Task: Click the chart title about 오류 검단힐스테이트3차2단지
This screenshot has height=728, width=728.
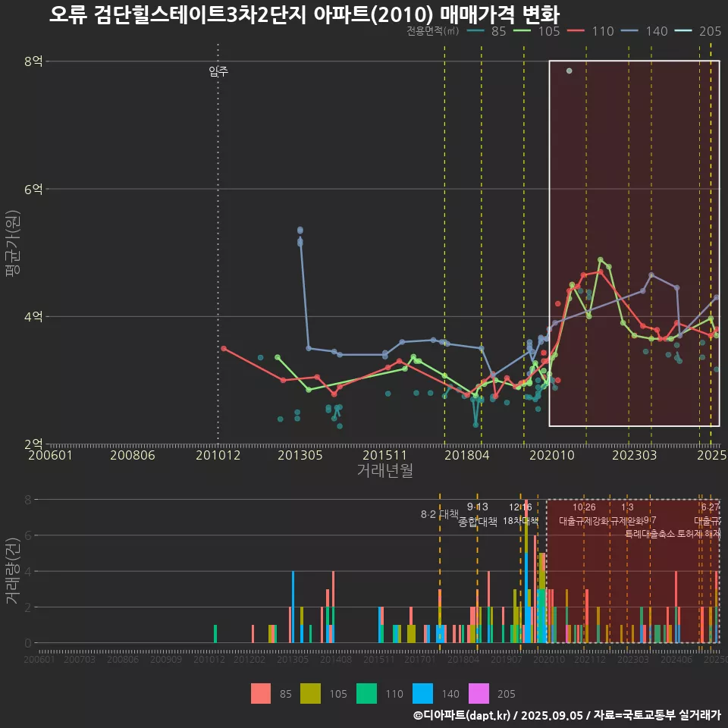Action: [x=304, y=14]
